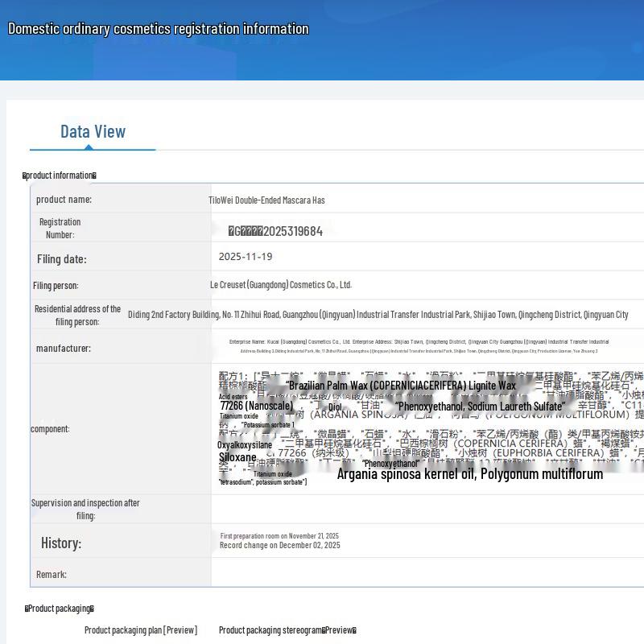
Task: Click the 'Product packaging' section heading
Action: [60, 609]
